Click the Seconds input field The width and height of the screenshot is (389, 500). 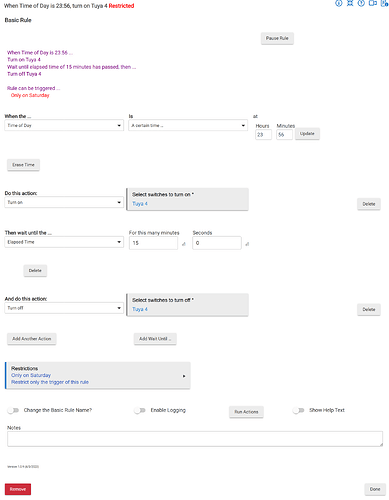pyautogui.click(x=217, y=243)
